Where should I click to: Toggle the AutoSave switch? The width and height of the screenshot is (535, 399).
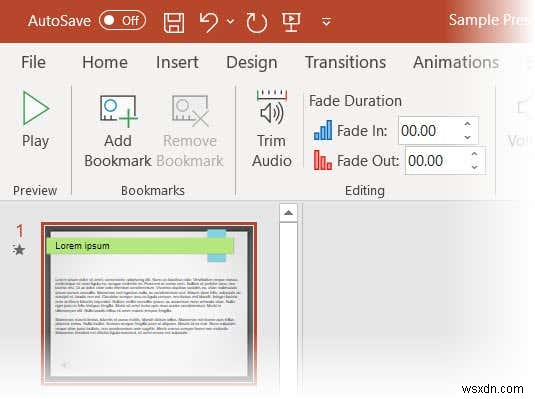pyautogui.click(x=122, y=20)
